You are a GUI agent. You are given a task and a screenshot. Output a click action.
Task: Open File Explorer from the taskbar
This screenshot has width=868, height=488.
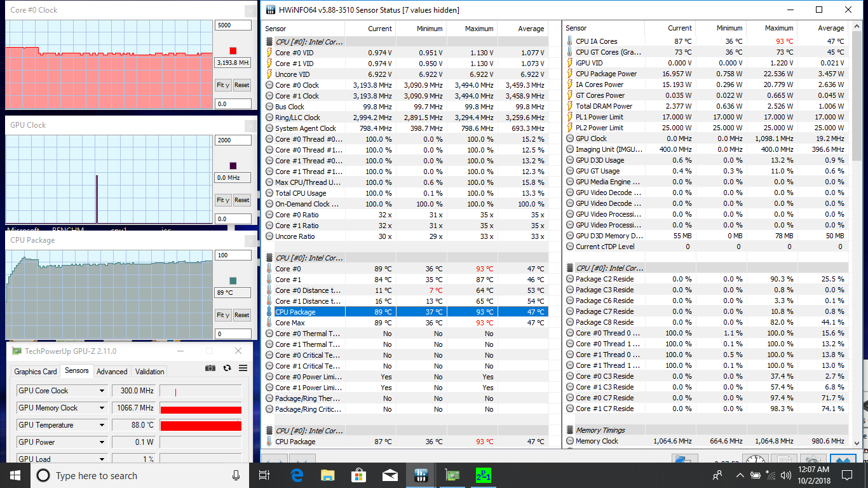(328, 475)
